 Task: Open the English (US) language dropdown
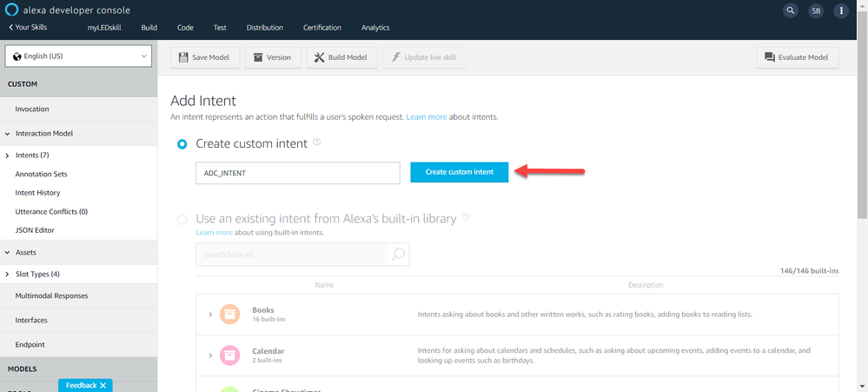tap(78, 56)
